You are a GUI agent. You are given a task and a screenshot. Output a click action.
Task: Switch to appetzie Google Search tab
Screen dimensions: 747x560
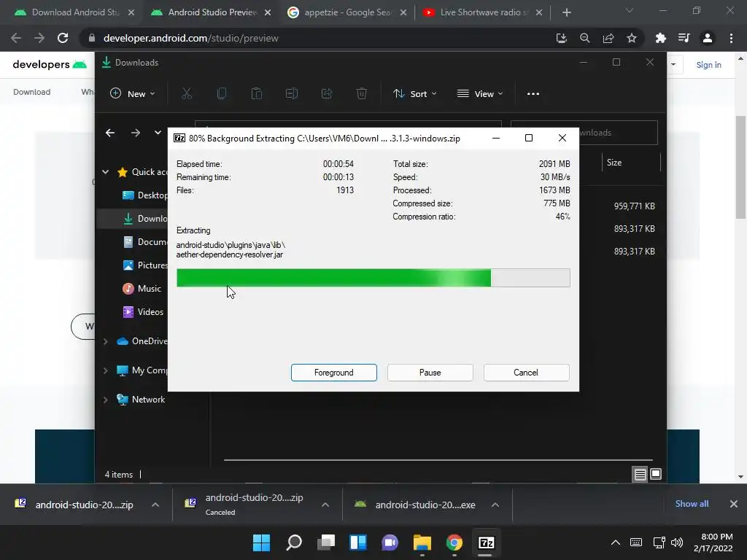[x=348, y=12]
